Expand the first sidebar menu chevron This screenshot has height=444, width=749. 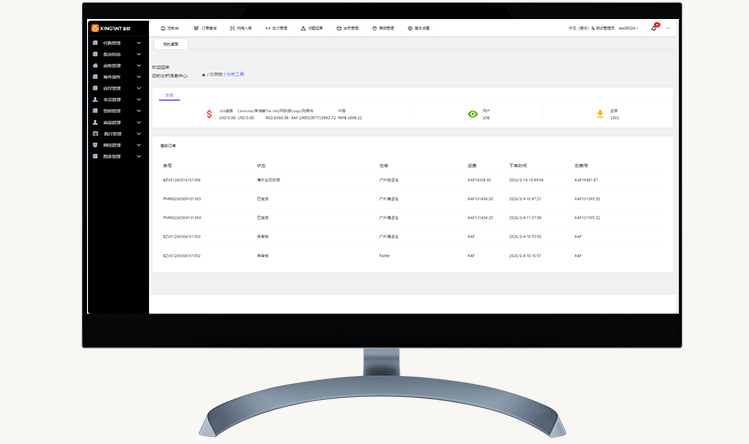coord(138,43)
